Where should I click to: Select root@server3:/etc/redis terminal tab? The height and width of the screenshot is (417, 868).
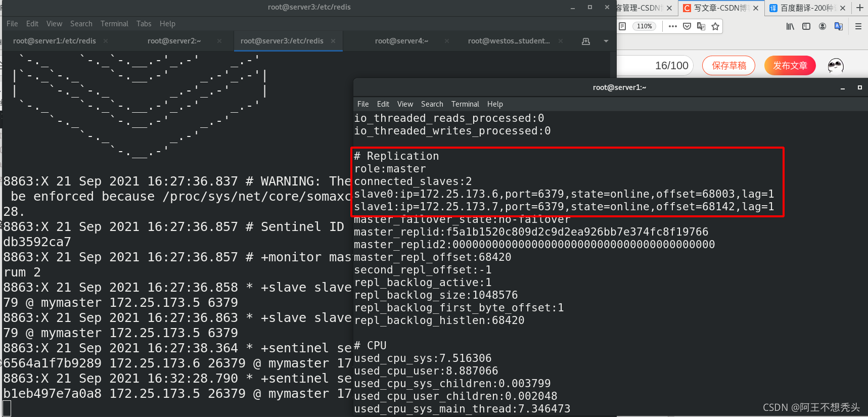[x=282, y=41]
